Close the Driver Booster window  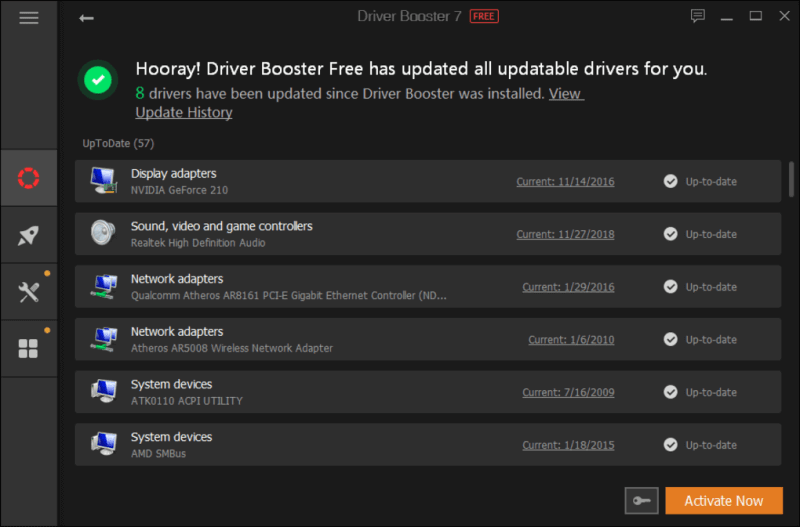[785, 16]
